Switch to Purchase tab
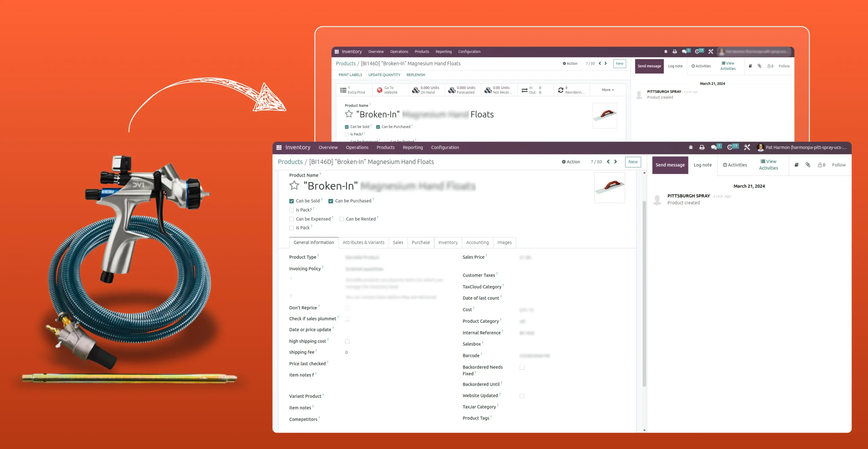 click(421, 242)
